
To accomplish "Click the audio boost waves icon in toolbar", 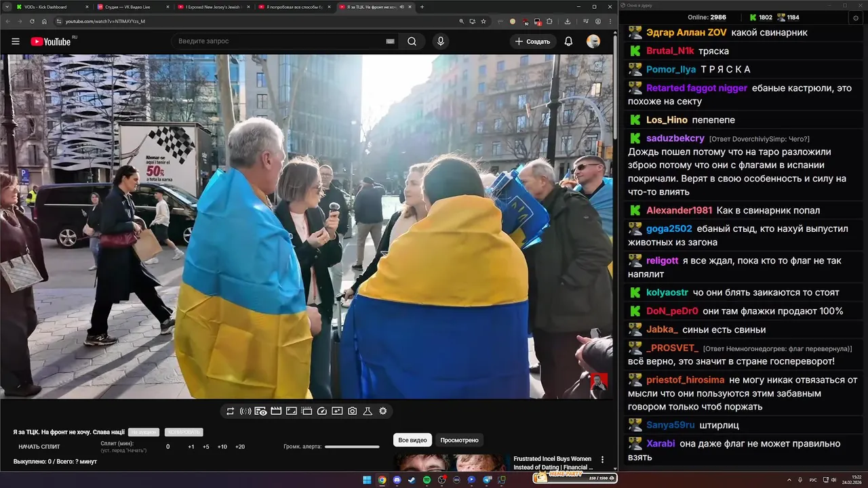I will [245, 411].
